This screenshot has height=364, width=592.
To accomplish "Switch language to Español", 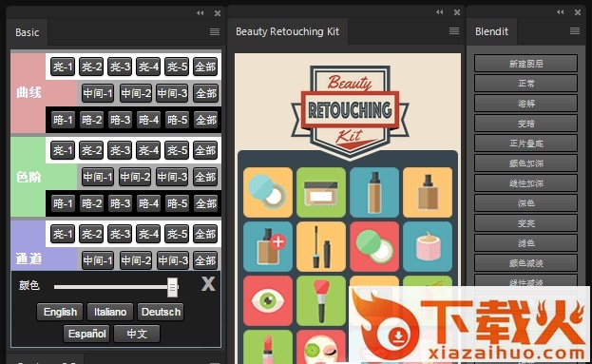I will pyautogui.click(x=86, y=334).
